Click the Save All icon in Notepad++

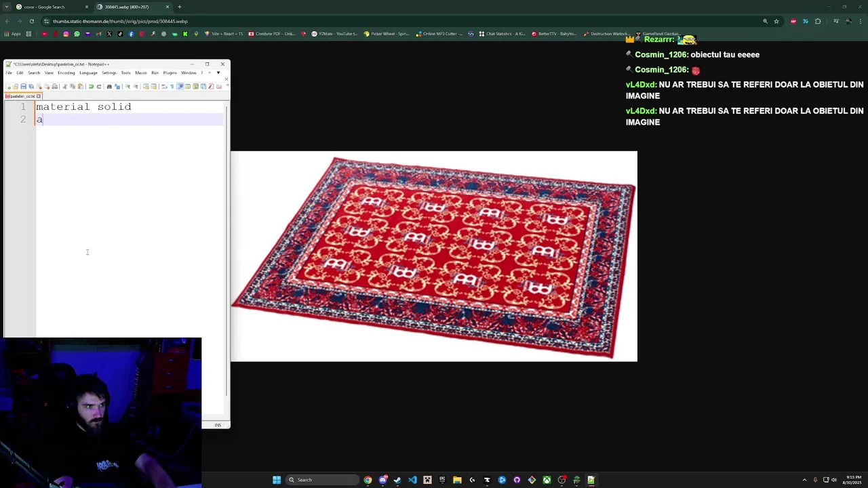(31, 86)
